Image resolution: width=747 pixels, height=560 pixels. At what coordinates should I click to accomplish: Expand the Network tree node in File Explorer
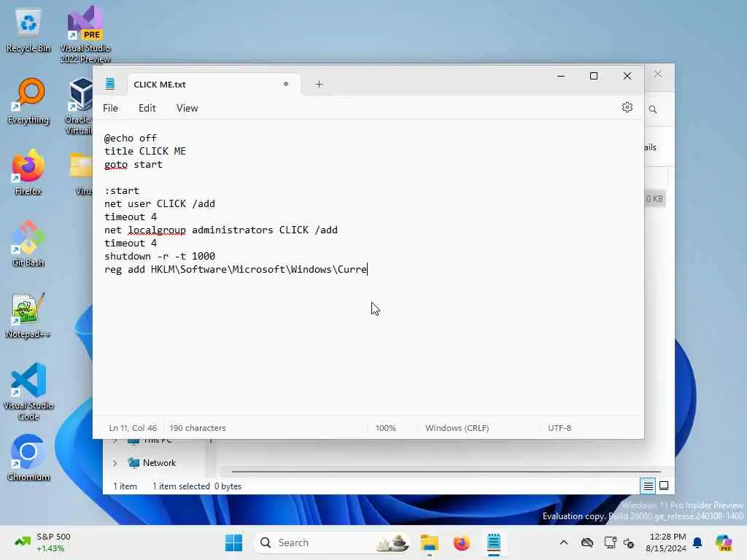coord(115,463)
